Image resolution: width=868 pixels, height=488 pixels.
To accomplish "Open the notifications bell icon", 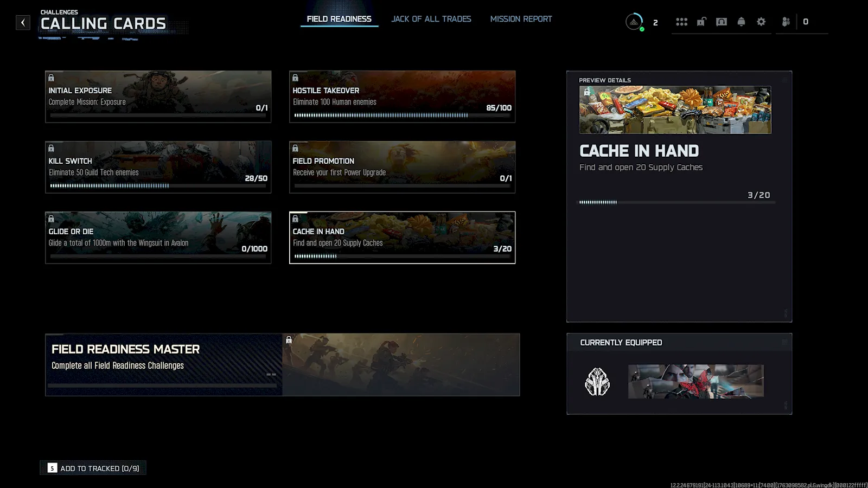I will (x=741, y=22).
